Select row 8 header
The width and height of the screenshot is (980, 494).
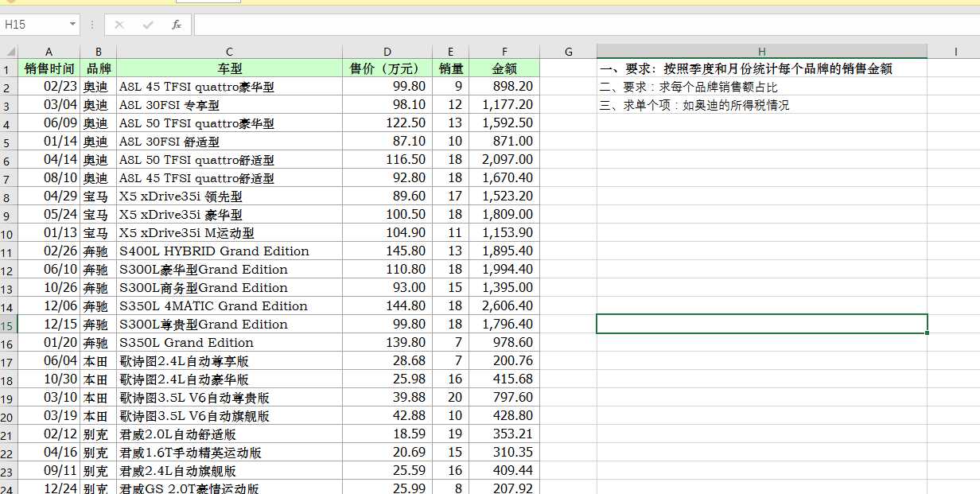pos(9,196)
